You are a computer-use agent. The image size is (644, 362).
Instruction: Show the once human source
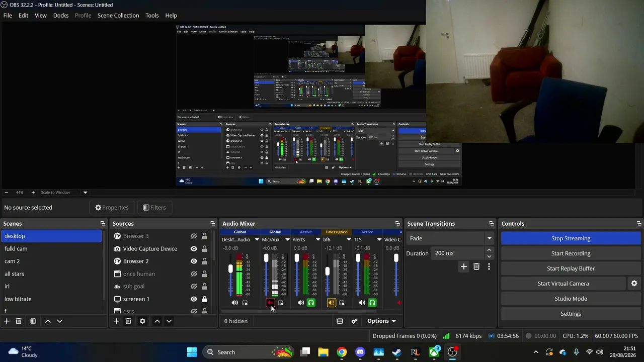pyautogui.click(x=194, y=274)
